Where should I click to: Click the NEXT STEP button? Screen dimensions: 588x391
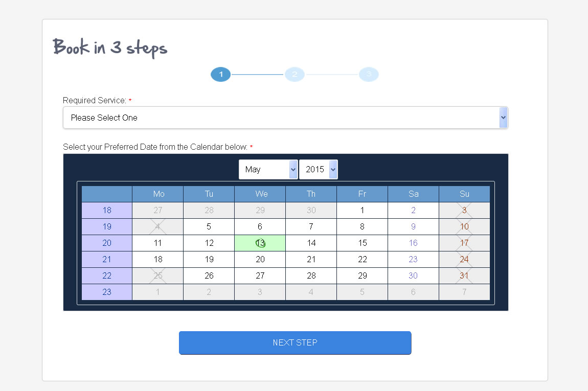click(x=295, y=342)
